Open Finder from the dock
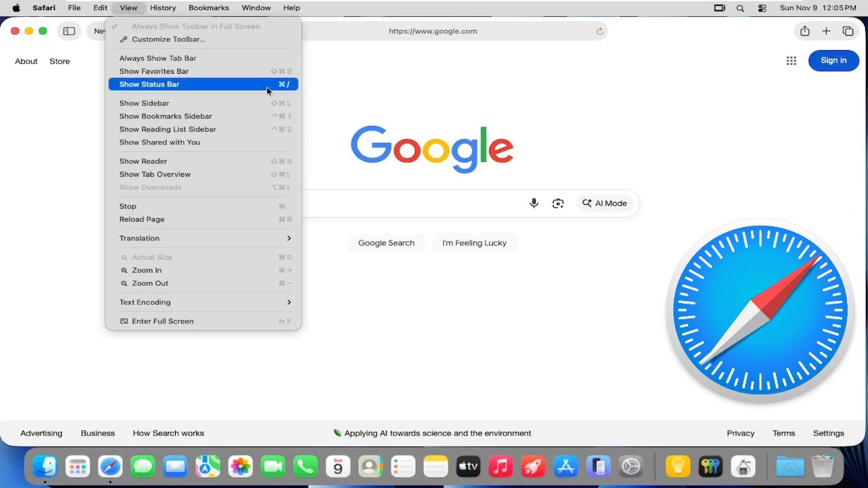 click(x=45, y=466)
